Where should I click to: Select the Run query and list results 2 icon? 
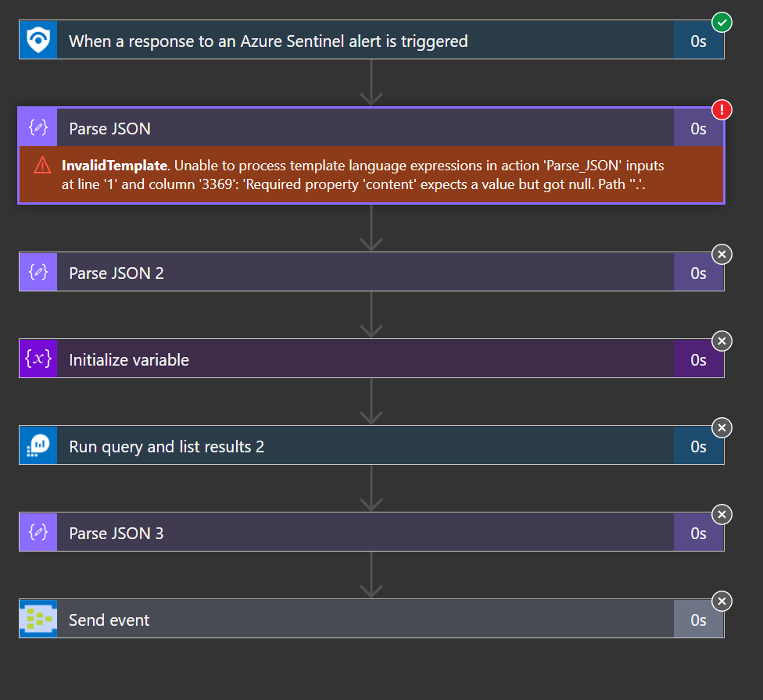pyautogui.click(x=37, y=445)
